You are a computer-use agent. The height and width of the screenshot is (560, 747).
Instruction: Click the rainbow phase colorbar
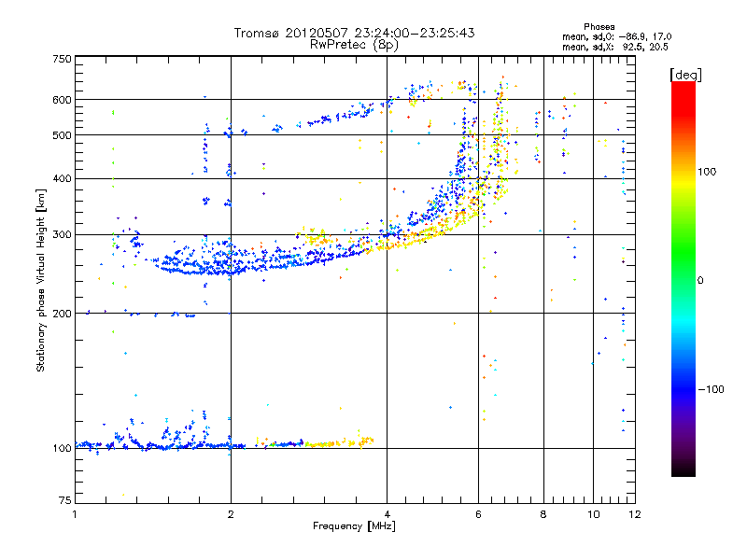click(684, 278)
